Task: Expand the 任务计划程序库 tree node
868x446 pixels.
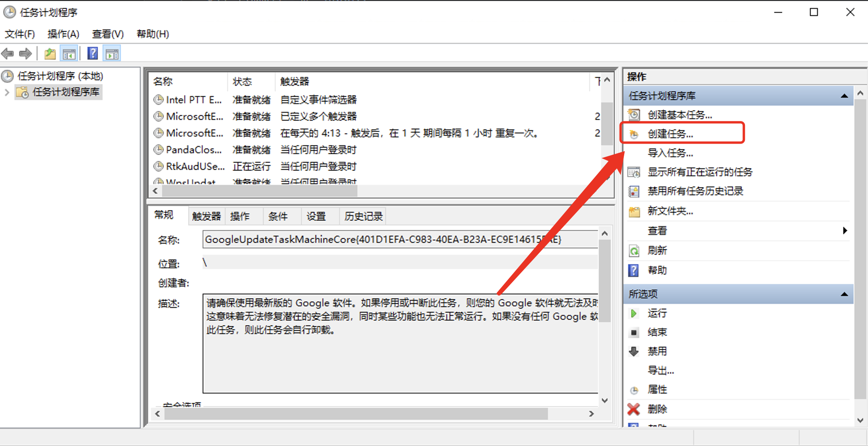Action: 7,92
